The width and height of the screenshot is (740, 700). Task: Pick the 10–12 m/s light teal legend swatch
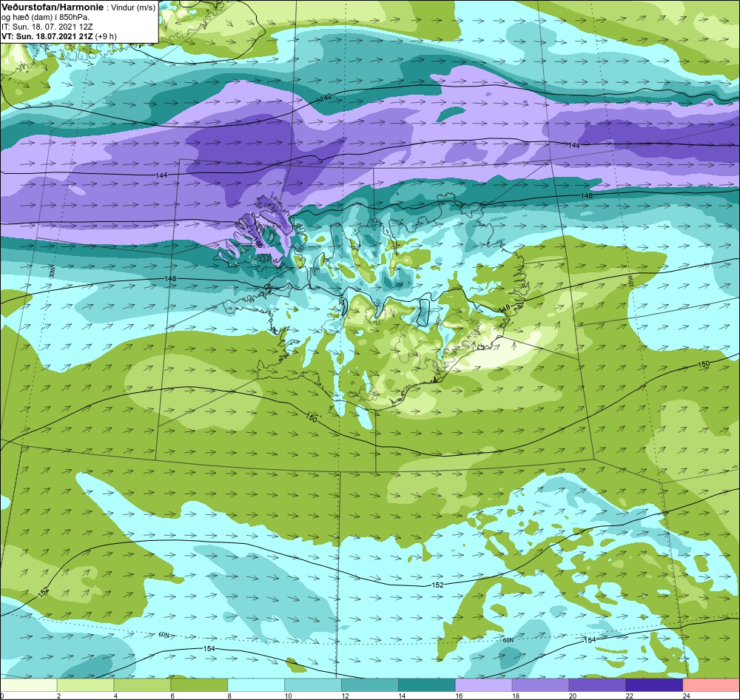tap(313, 684)
